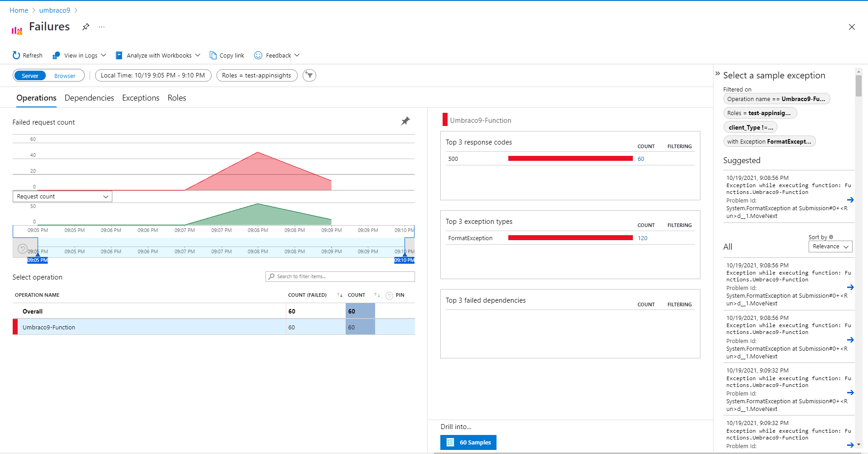Select the Dependencies tab

click(89, 98)
